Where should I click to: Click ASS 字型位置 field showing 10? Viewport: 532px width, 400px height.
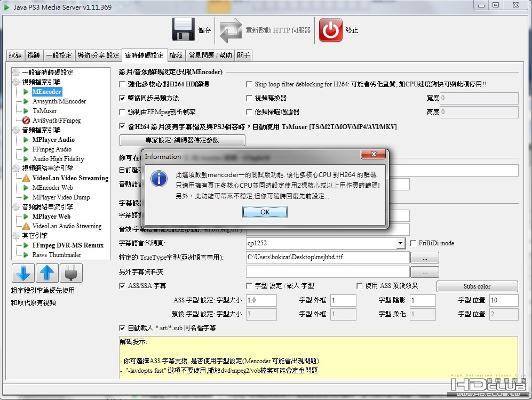504,300
